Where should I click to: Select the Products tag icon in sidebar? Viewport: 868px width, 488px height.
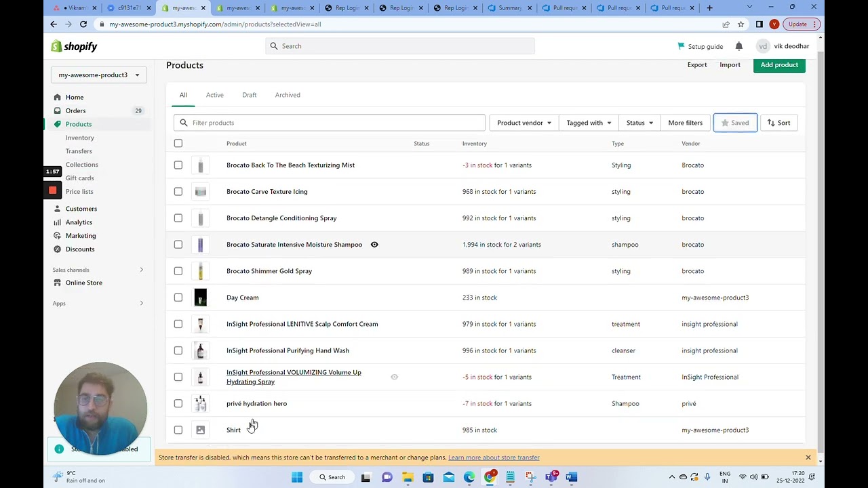(x=58, y=124)
